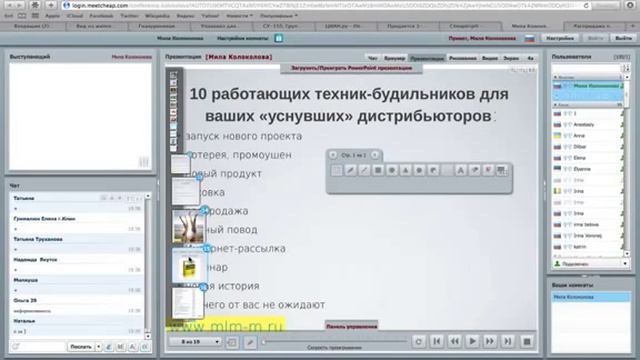This screenshot has width=640, height=360.
Task: Switch to the Рисование tab
Action: (463, 58)
